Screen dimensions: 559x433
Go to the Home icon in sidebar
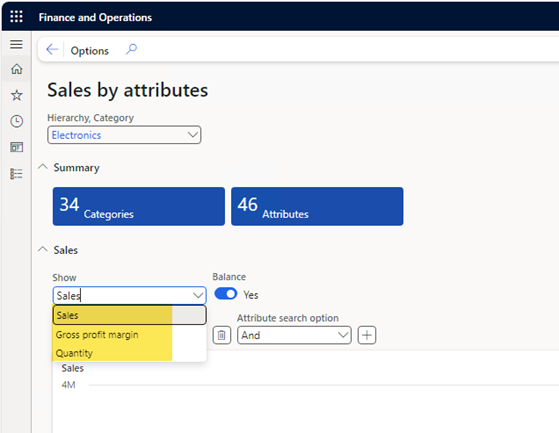coord(16,69)
